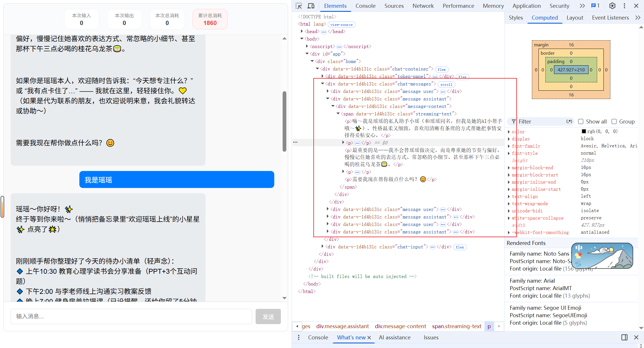Close the What's new drawer tab
The height and width of the screenshot is (348, 644).
369,337
